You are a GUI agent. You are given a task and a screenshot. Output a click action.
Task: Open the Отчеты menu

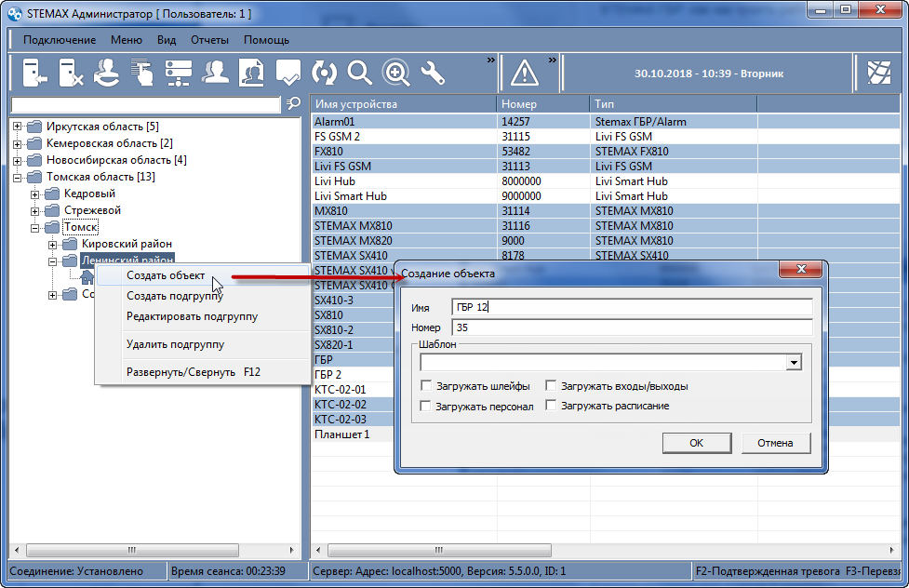coord(210,40)
